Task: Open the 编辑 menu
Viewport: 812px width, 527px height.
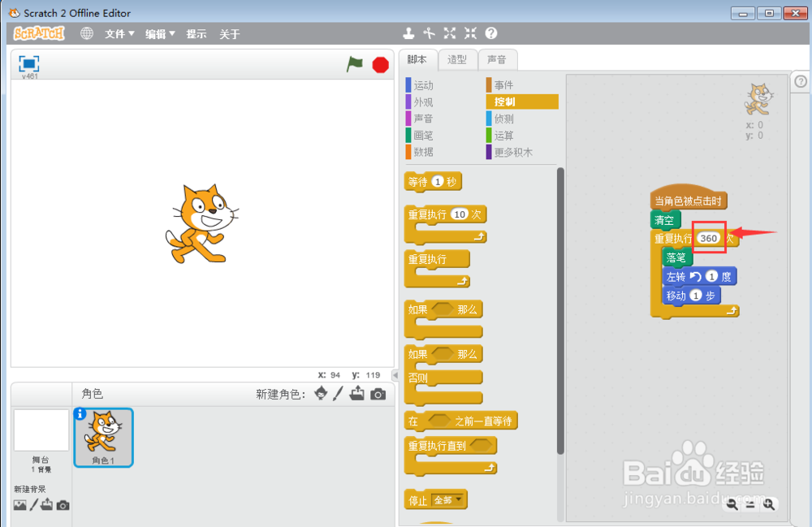Action: click(x=160, y=33)
